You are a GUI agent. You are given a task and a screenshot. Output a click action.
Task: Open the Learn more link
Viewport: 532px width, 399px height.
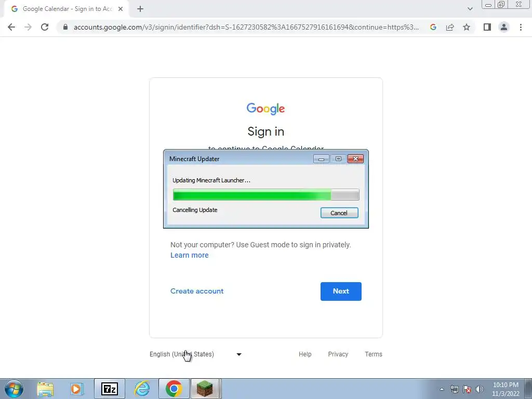[189, 255]
